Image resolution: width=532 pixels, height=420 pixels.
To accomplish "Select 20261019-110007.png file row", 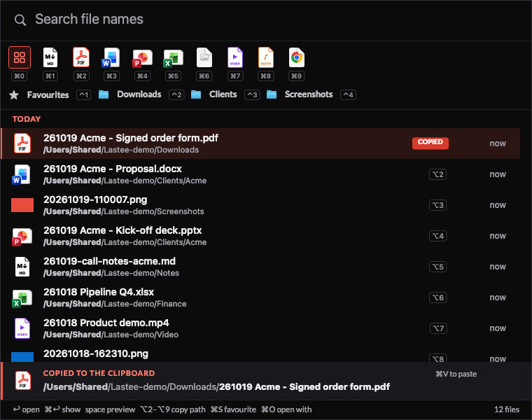I will click(x=260, y=205).
